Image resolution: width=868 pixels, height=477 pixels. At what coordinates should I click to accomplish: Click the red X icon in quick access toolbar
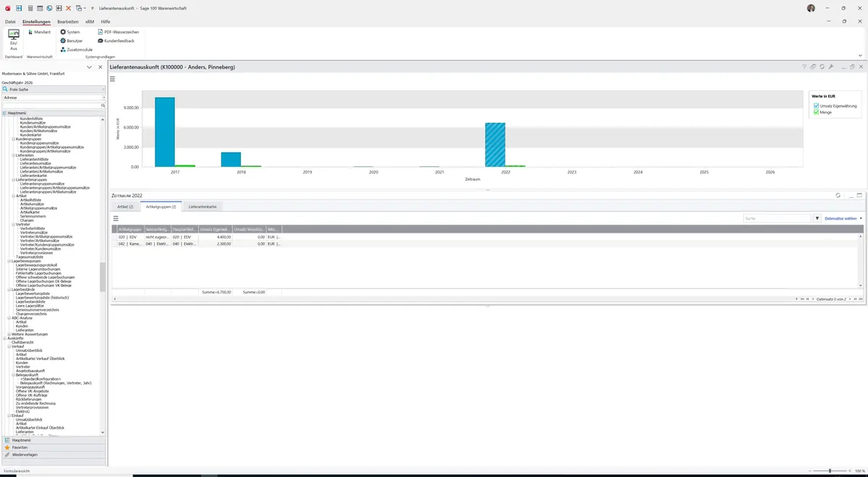(x=68, y=8)
